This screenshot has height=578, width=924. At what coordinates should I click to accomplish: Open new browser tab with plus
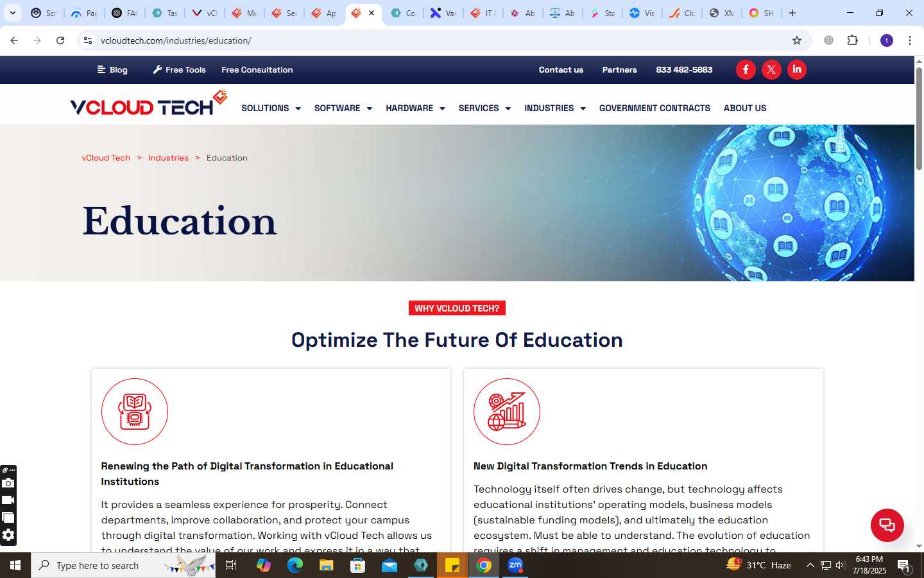[x=792, y=13]
